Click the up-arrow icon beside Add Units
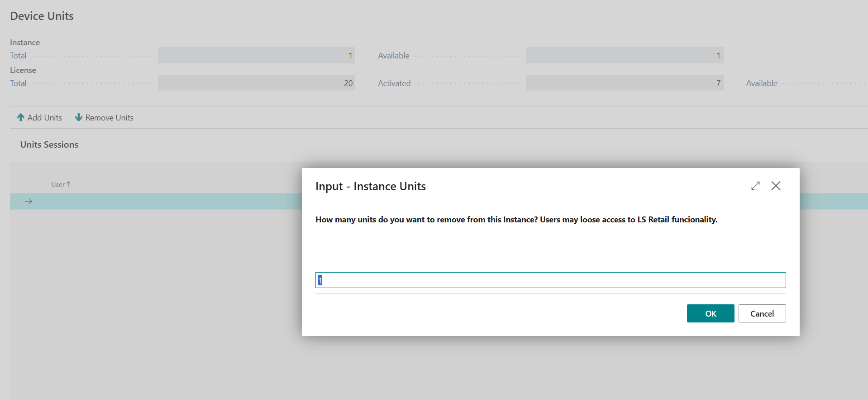Screen dimensions: 868x399 coord(21,117)
